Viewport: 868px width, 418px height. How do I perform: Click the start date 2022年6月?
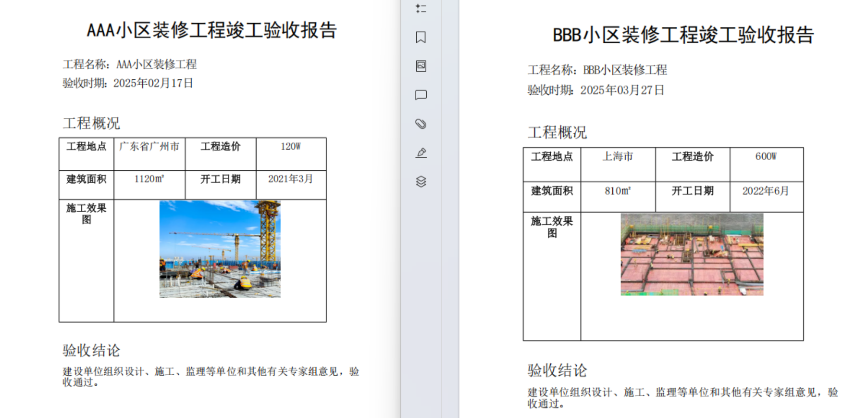766,191
